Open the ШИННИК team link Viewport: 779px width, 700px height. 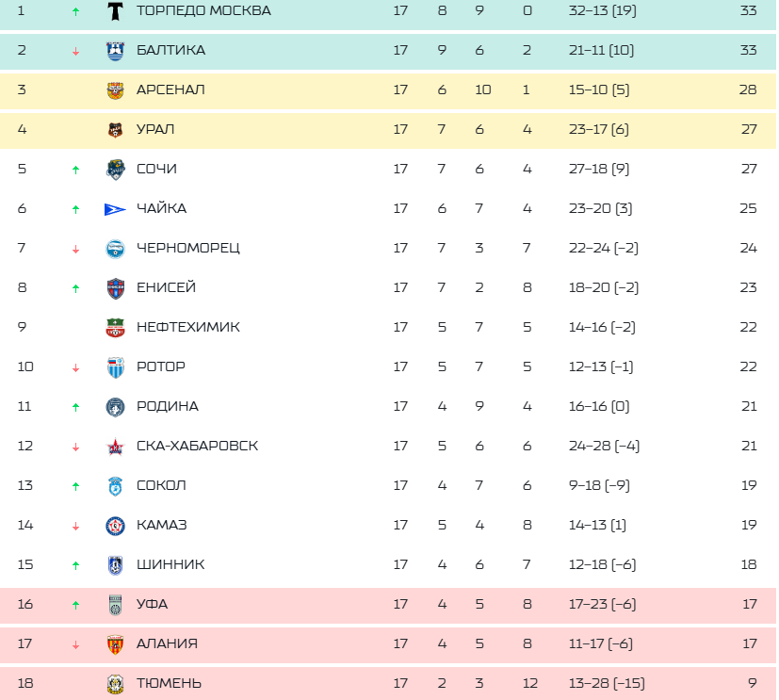(170, 564)
